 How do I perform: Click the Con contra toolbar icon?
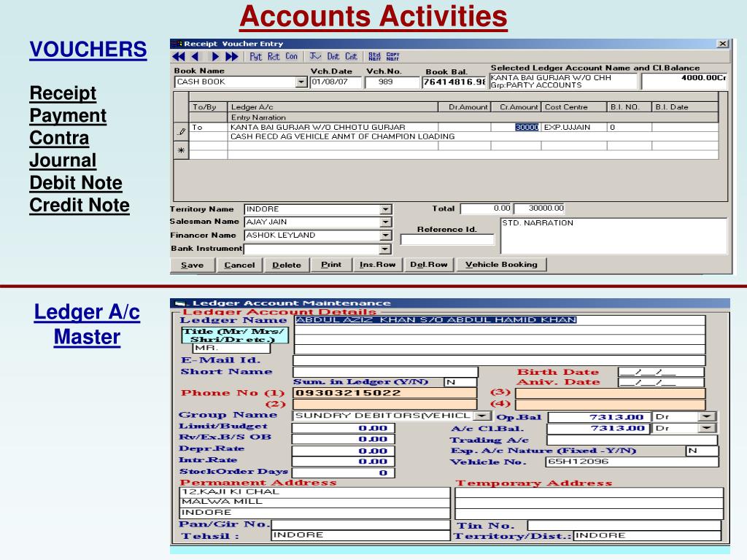pyautogui.click(x=292, y=57)
